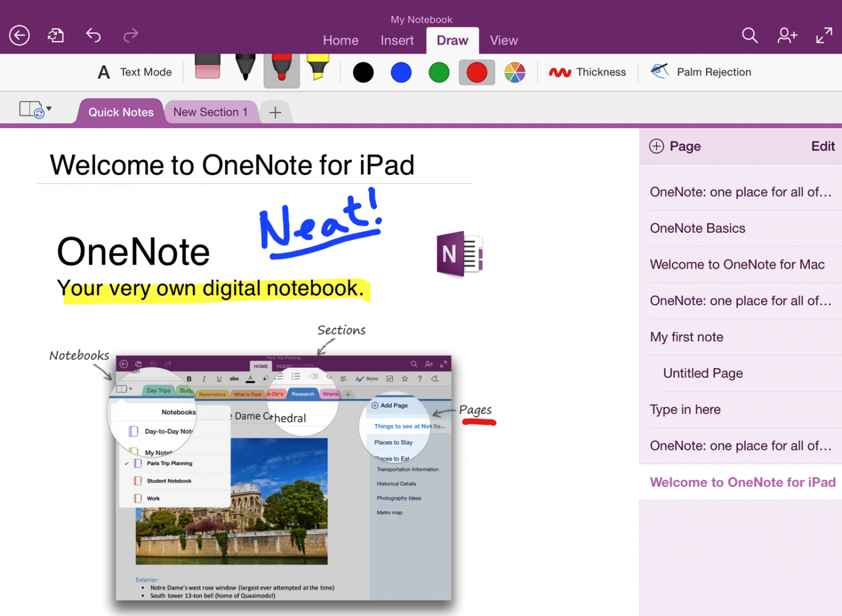
Task: Select Welcome to OneNote for iPad page
Action: coord(740,482)
